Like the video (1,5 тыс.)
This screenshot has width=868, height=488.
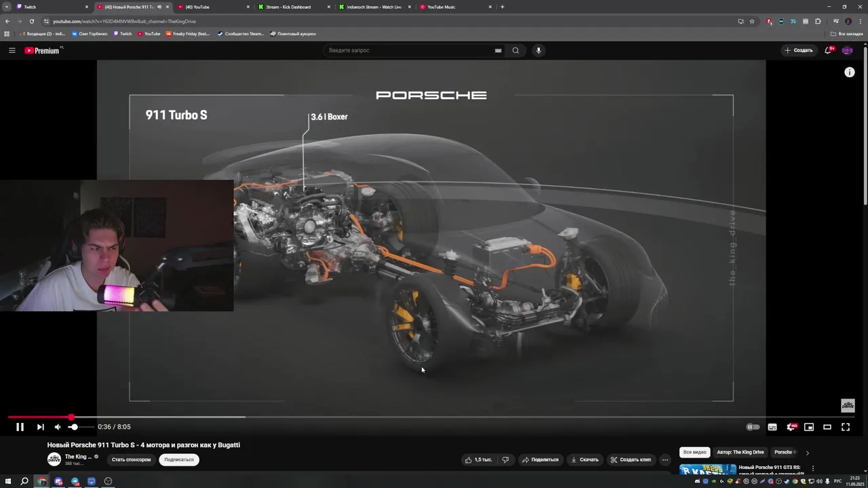click(x=479, y=460)
